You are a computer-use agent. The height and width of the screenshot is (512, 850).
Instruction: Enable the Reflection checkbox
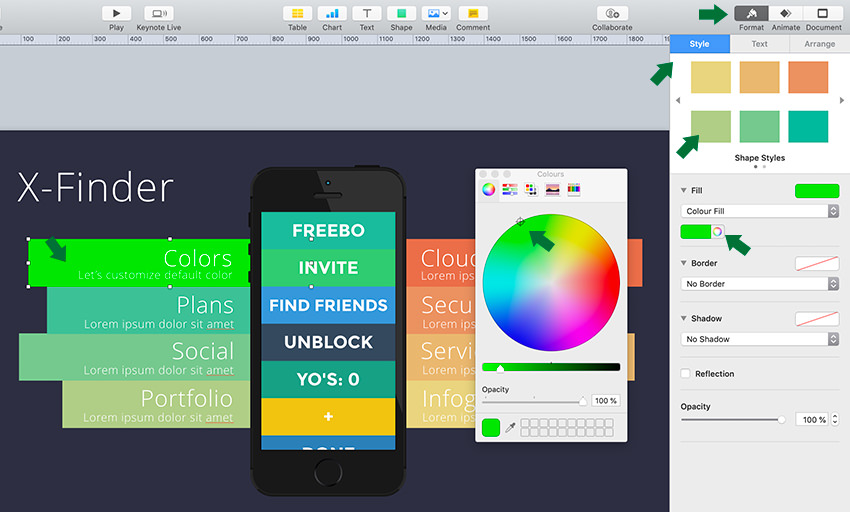(x=686, y=374)
